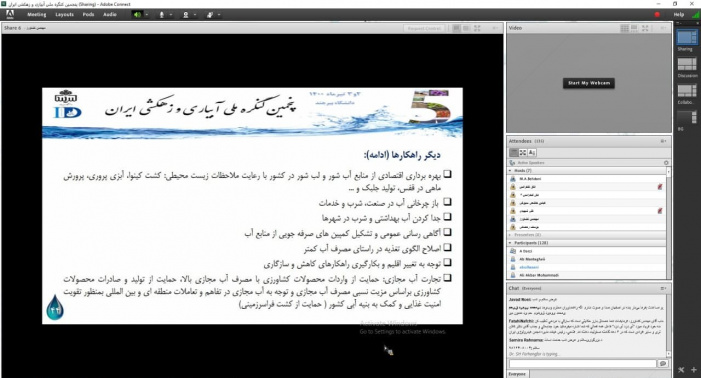Screen dimensions: 701x378
Task: Open the Audio menu
Action: [110, 15]
